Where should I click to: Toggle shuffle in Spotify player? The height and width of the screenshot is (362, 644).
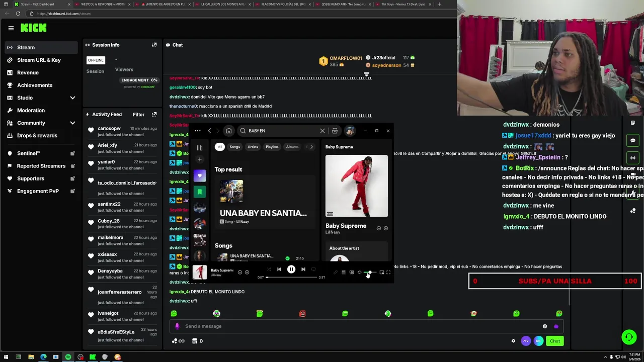[269, 269]
